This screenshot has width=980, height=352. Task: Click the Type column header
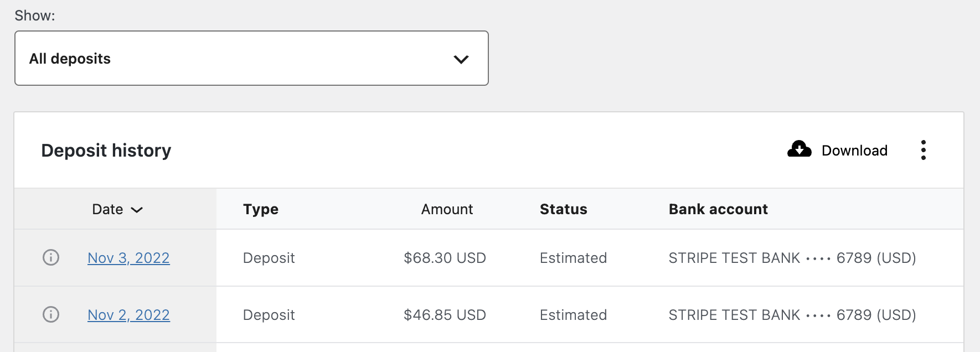coord(261,209)
